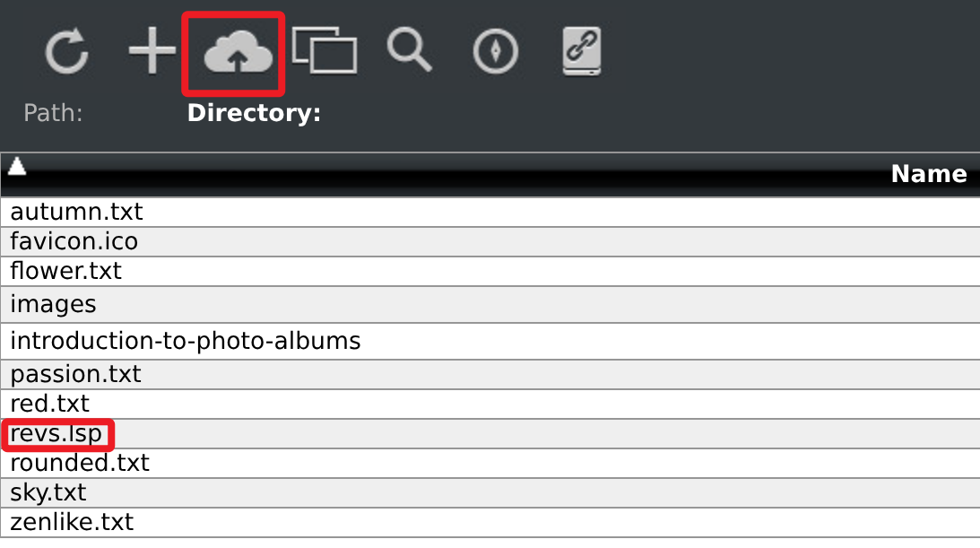
Task: Select favicon.ico in the file list
Action: click(74, 241)
